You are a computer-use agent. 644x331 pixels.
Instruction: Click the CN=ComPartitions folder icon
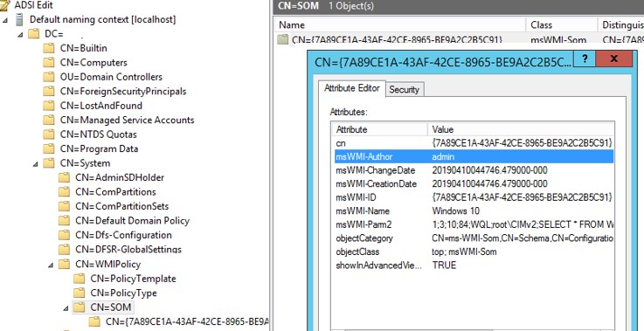(x=64, y=192)
